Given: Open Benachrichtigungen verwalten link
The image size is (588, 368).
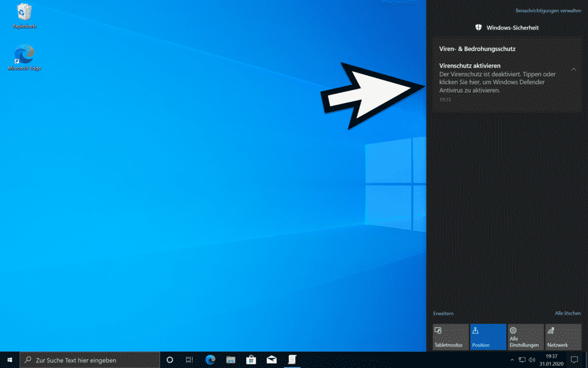Looking at the screenshot, I should (548, 11).
